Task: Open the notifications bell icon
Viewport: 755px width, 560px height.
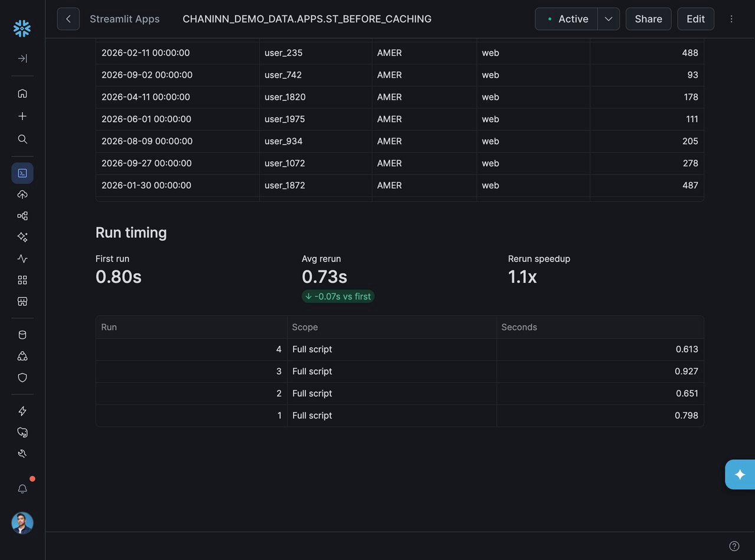Action: [22, 489]
